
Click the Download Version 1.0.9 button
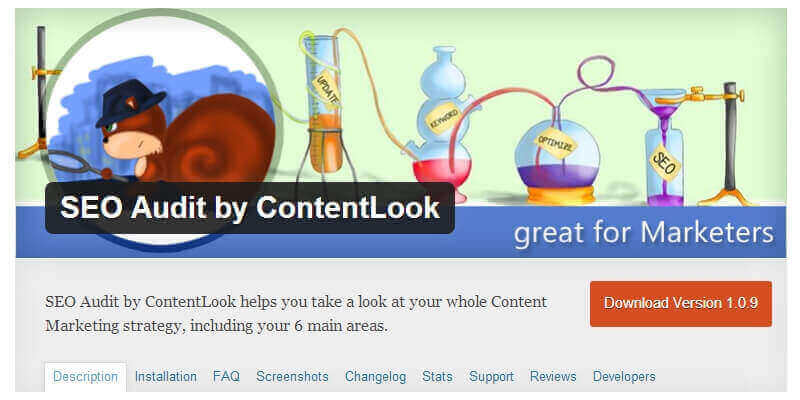[x=681, y=304]
